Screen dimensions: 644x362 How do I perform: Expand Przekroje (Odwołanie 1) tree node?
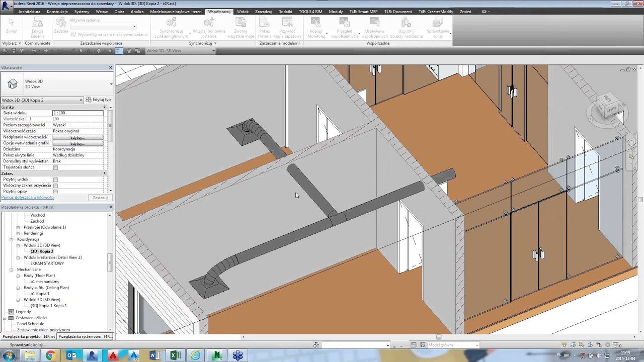pyautogui.click(x=18, y=227)
